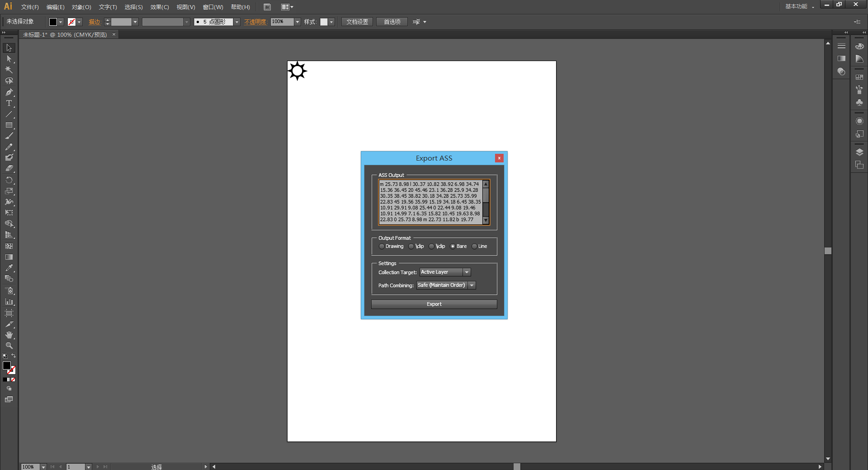Select the Blend tool

click(x=9, y=279)
